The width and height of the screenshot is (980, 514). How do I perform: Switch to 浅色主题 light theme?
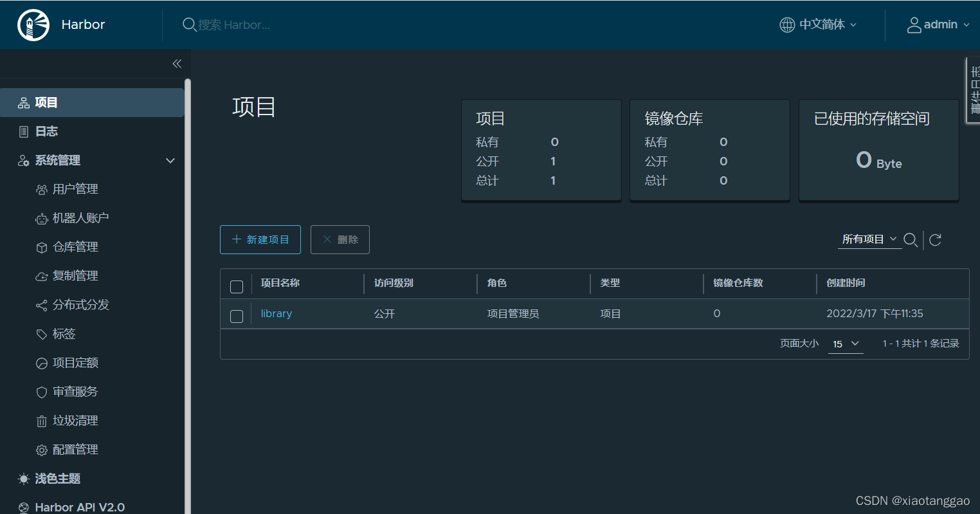pos(58,479)
